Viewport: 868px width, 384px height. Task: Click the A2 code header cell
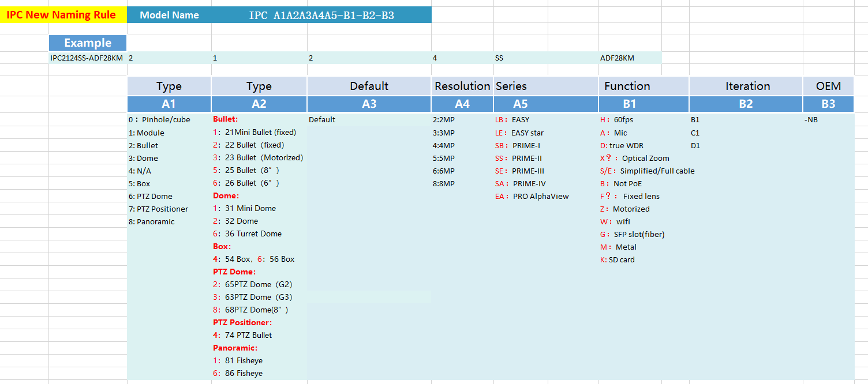pyautogui.click(x=259, y=104)
